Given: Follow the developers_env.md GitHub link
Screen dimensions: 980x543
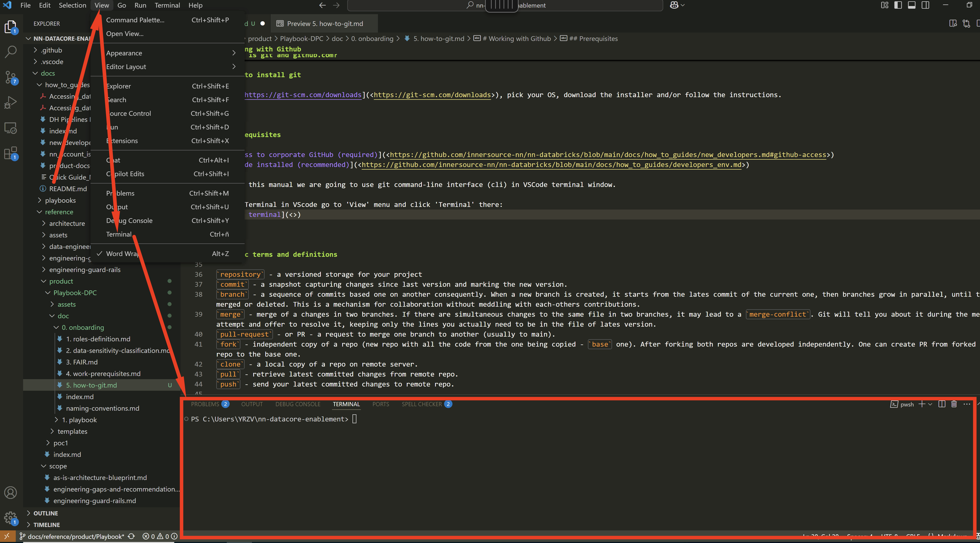Looking at the screenshot, I should click(552, 164).
